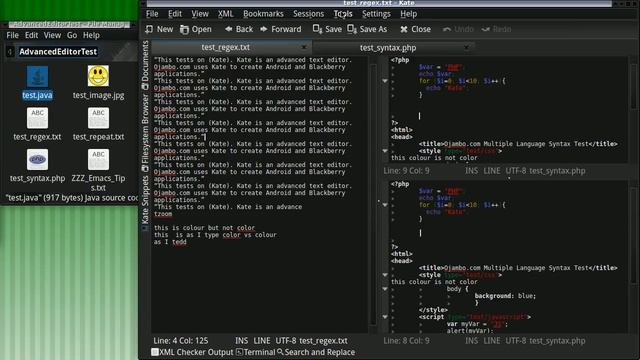The image size is (640, 360).
Task: Click the misspelled word tzoom in editor
Action: [163, 214]
